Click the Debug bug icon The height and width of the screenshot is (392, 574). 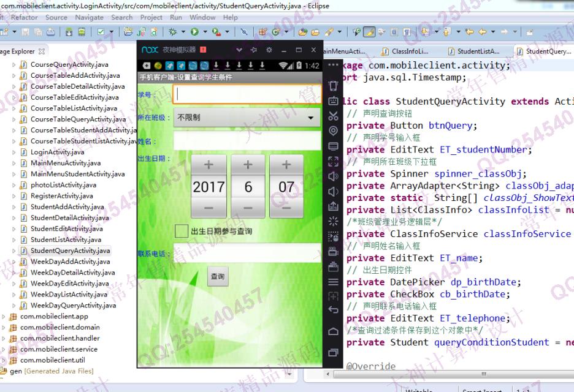[x=172, y=32]
